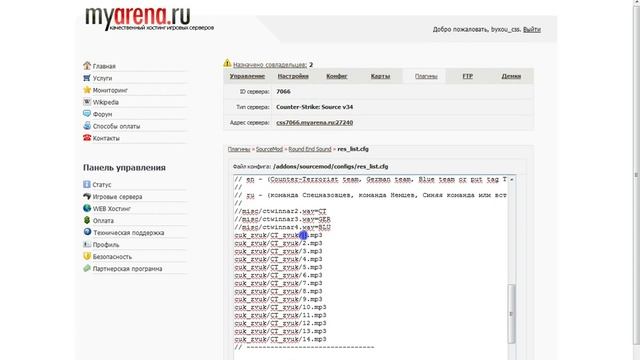Click the line cuk_zvuk/CT_zvuk/2.mp3
Viewport: 640px width, 360px height.
pos(278,243)
